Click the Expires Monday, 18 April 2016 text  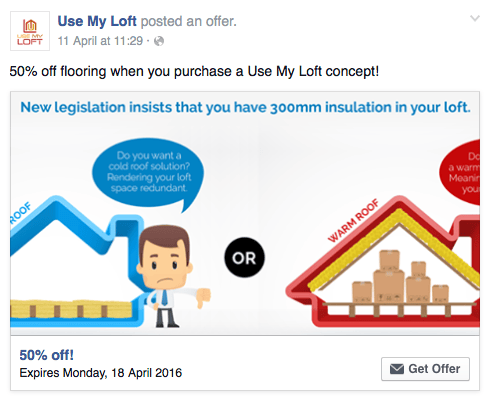coord(101,373)
